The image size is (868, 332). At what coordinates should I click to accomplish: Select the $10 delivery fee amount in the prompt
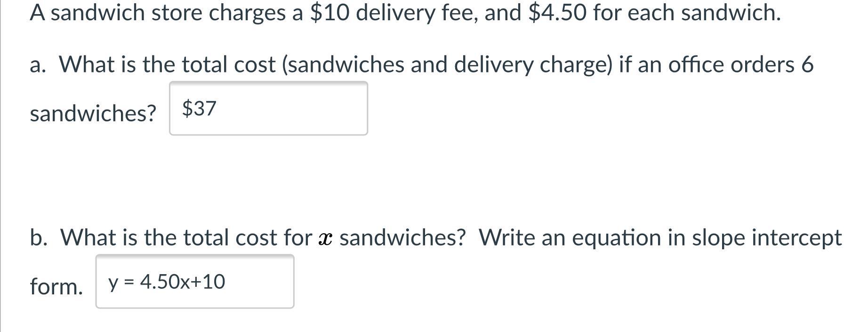coord(330,13)
